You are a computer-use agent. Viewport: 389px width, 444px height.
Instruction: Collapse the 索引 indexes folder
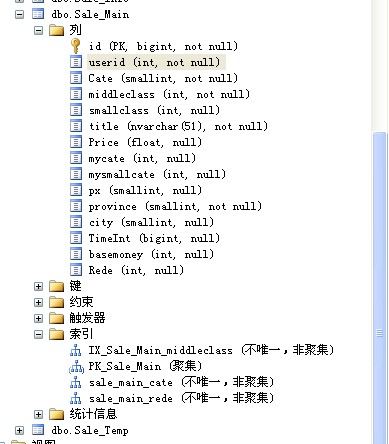click(39, 334)
